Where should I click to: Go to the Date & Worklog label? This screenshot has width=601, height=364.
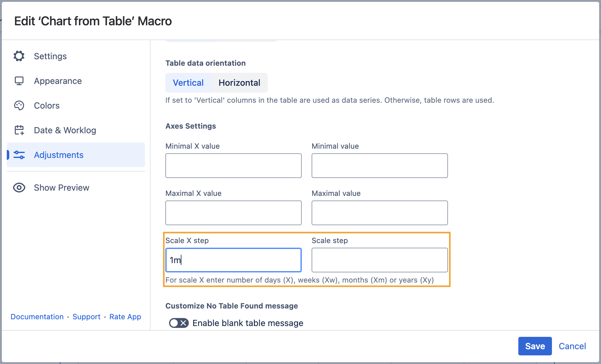click(x=65, y=130)
